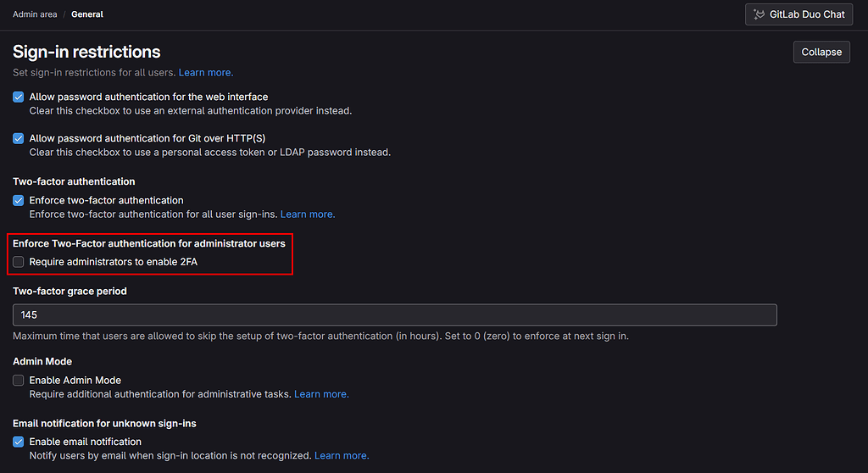Screen dimensions: 868x473
Task: Open Learn more link under Sign-in restrictions
Action: (x=206, y=73)
